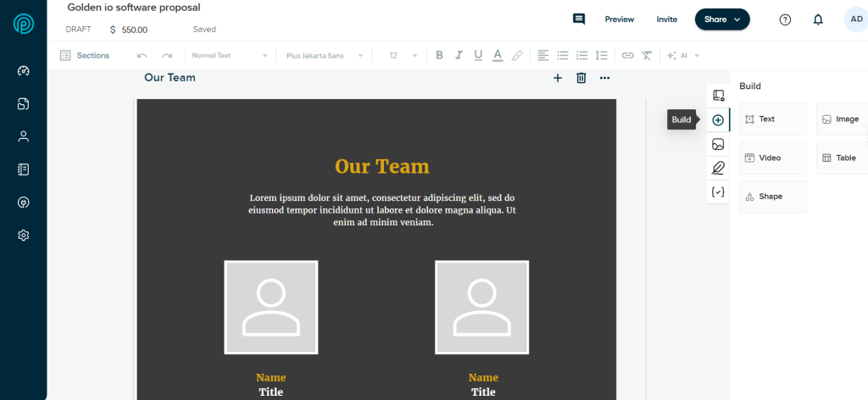Screen dimensions: 868x400
Task: Open the Sections panel
Action: coord(85,55)
